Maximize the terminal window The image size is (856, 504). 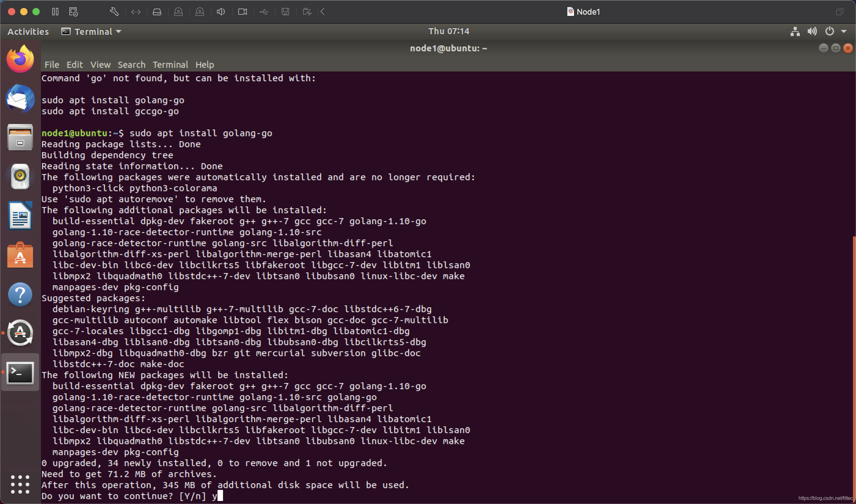pyautogui.click(x=836, y=49)
